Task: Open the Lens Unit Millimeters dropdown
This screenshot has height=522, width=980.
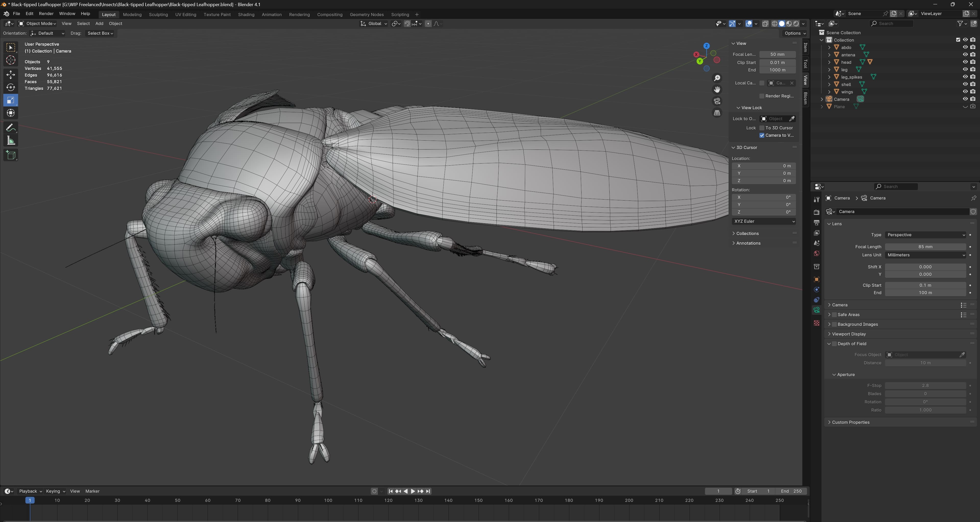Action: [925, 255]
